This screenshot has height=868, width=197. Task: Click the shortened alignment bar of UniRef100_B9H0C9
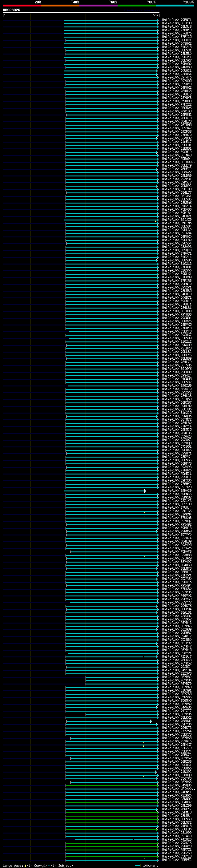pos(105,491)
